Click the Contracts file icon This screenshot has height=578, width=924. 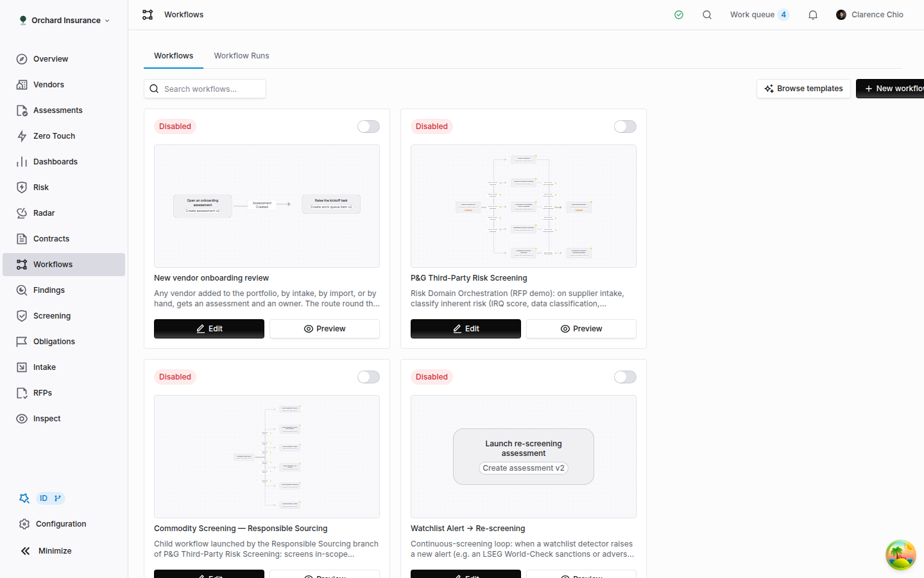(22, 239)
